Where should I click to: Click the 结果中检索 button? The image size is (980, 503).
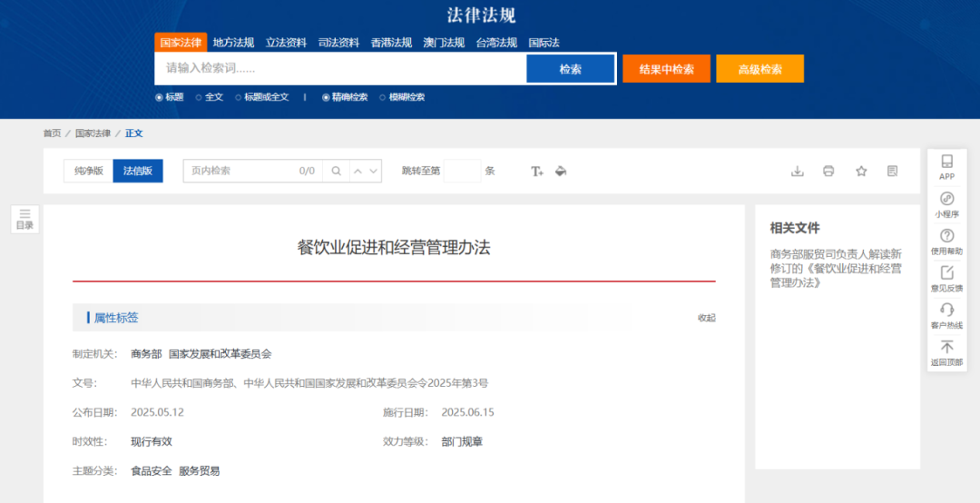tap(667, 69)
